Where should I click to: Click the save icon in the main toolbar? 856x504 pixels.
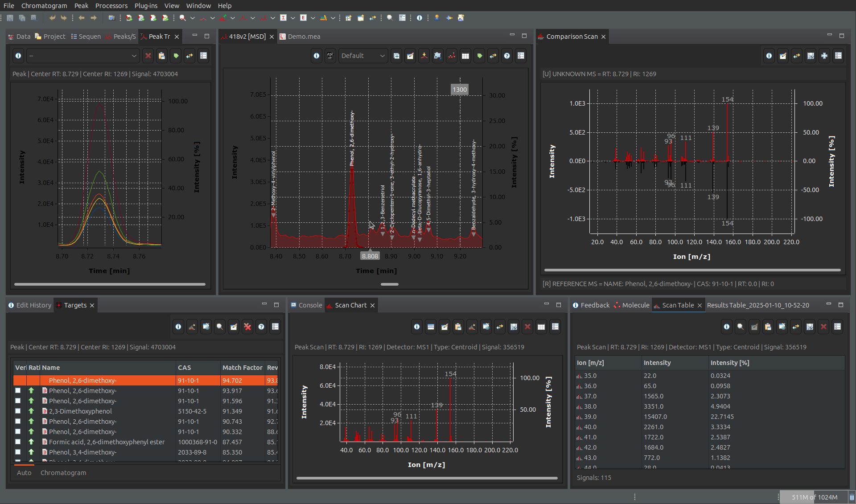coord(10,18)
